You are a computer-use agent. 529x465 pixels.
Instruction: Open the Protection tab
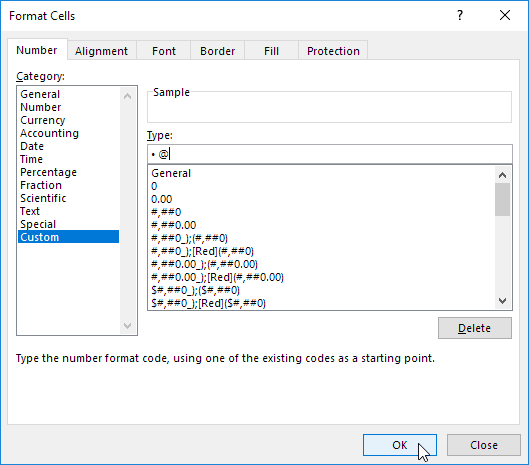(x=333, y=51)
